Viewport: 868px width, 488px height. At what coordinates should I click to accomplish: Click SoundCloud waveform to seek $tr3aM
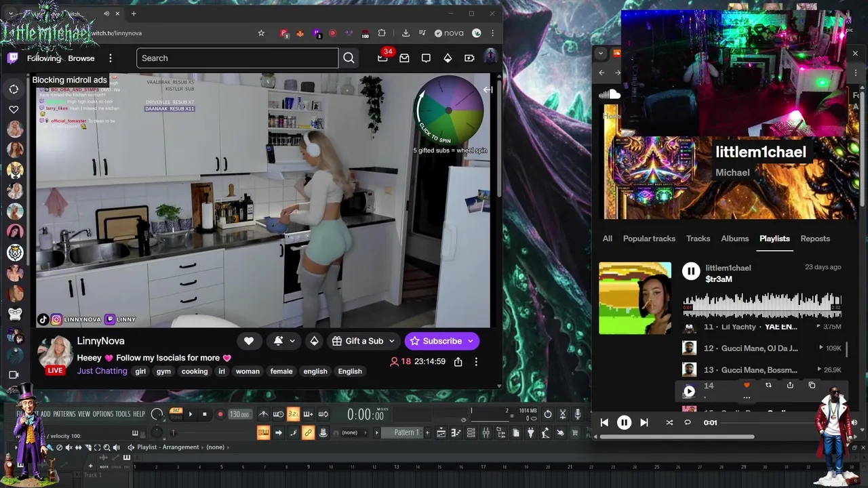pos(762,305)
